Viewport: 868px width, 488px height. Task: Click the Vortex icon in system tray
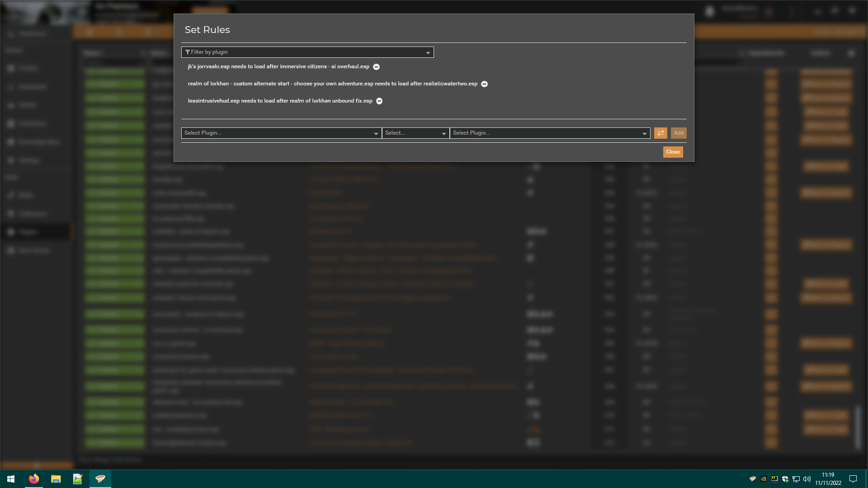(x=753, y=479)
